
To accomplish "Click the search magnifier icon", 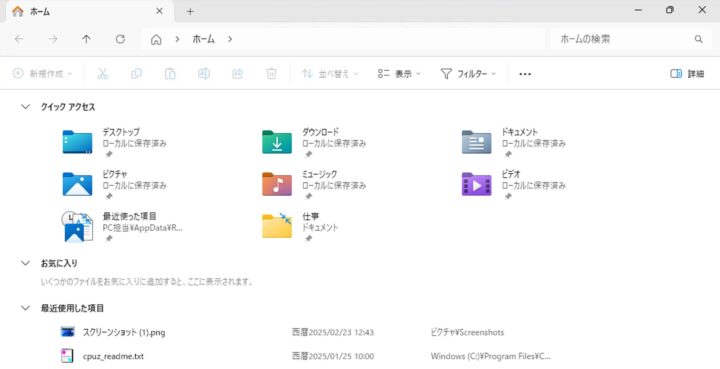I will (x=698, y=39).
